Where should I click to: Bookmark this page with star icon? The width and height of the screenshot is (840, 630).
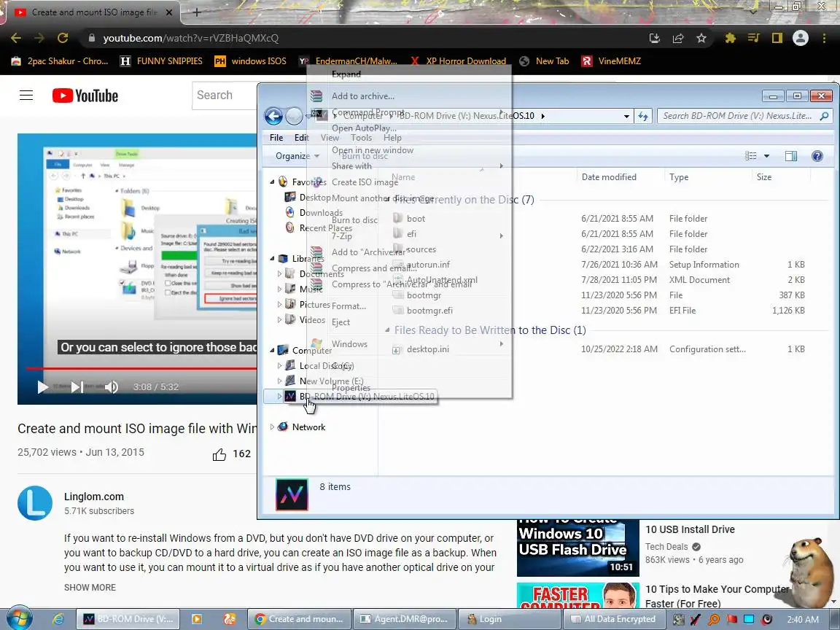click(x=701, y=38)
